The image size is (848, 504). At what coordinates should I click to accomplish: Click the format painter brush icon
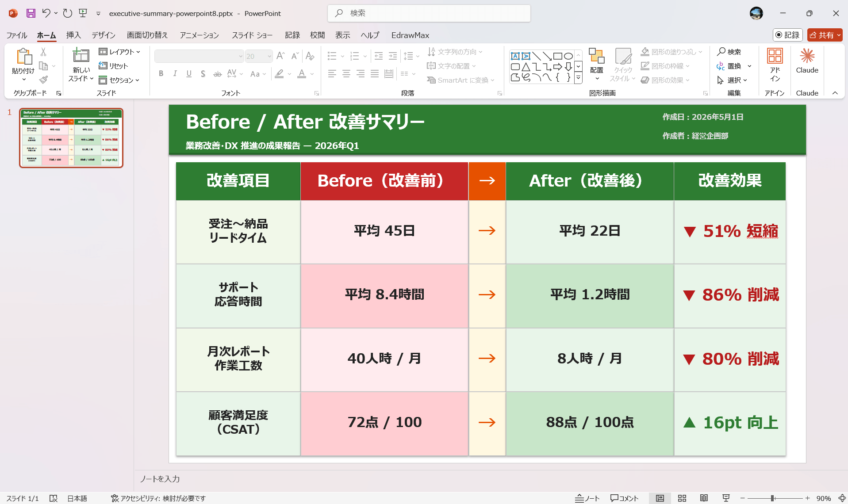(x=43, y=80)
